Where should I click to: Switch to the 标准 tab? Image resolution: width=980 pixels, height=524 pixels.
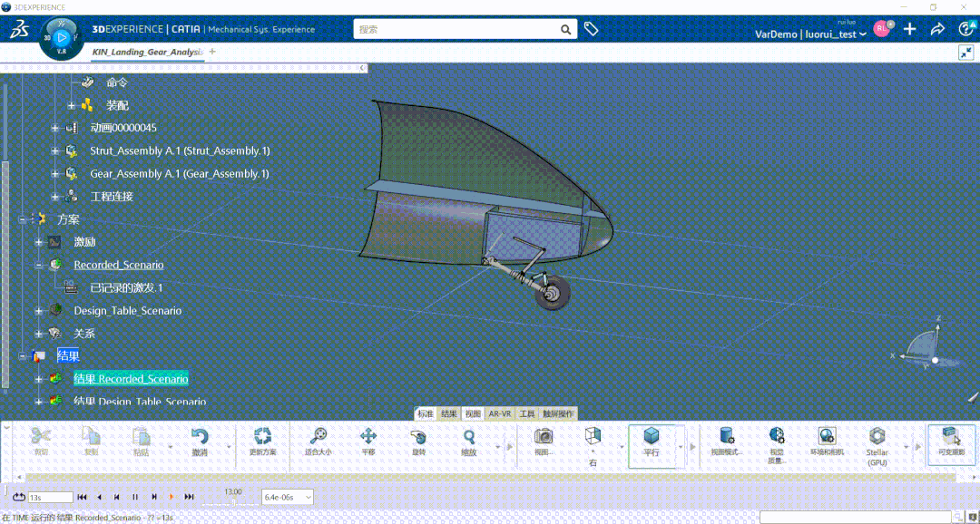[x=426, y=414]
